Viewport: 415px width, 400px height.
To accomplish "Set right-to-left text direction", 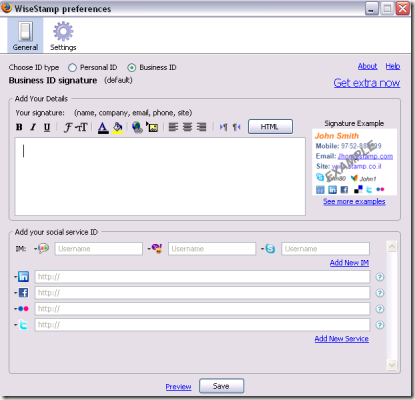I will pyautogui.click(x=236, y=127).
